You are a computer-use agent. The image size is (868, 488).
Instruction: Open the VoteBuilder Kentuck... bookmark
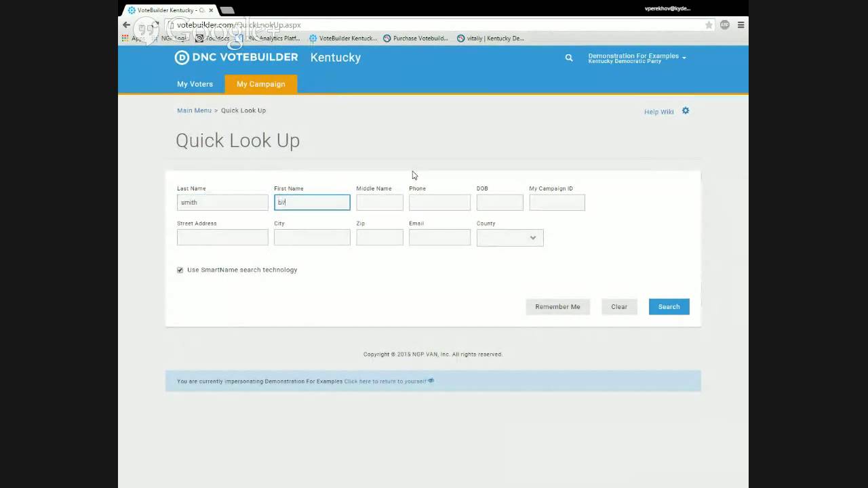pyautogui.click(x=344, y=39)
